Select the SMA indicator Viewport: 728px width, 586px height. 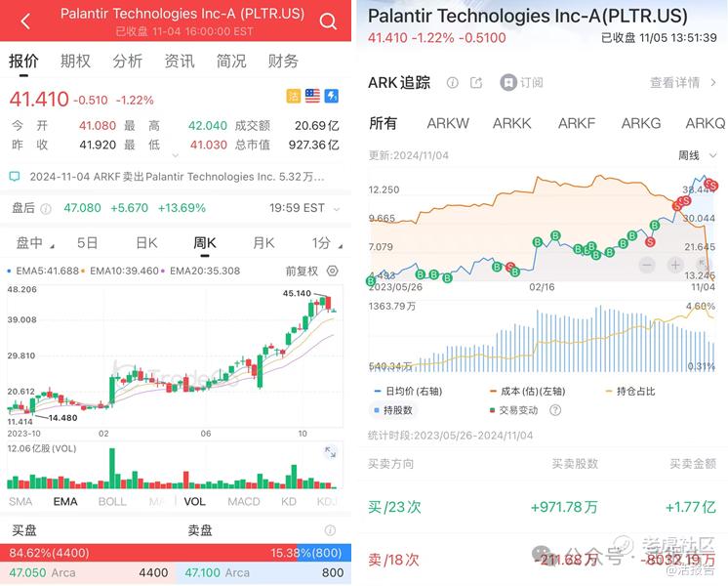pyautogui.click(x=20, y=501)
